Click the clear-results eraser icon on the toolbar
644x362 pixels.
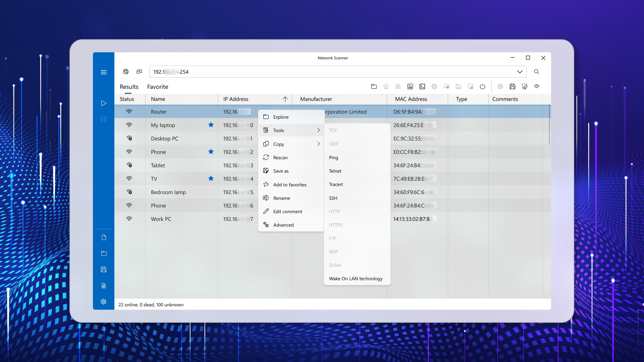click(x=525, y=86)
